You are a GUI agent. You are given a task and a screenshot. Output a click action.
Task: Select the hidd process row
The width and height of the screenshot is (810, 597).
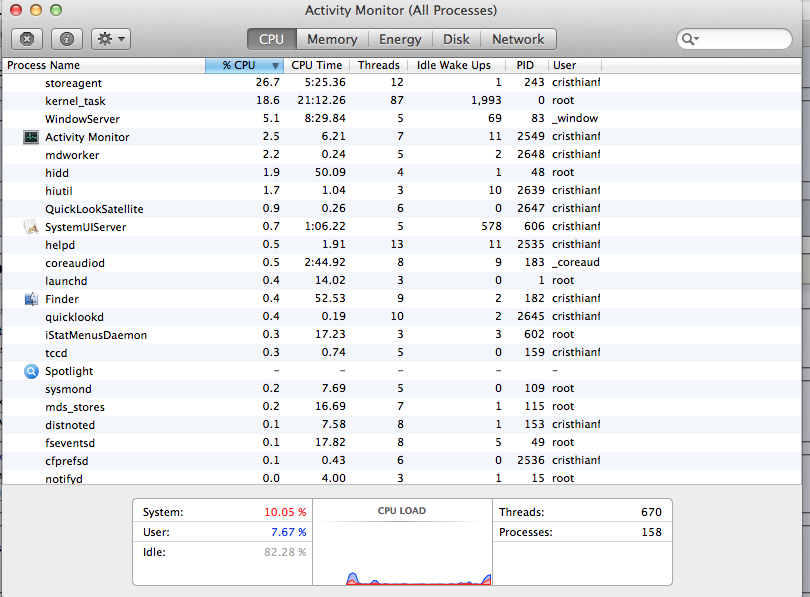(402, 172)
